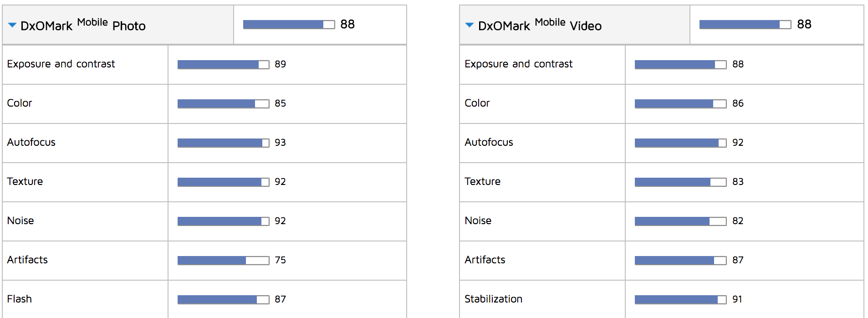This screenshot has height=318, width=868.
Task: Collapse the DxOMark Mobile Video section
Action: pos(470,25)
